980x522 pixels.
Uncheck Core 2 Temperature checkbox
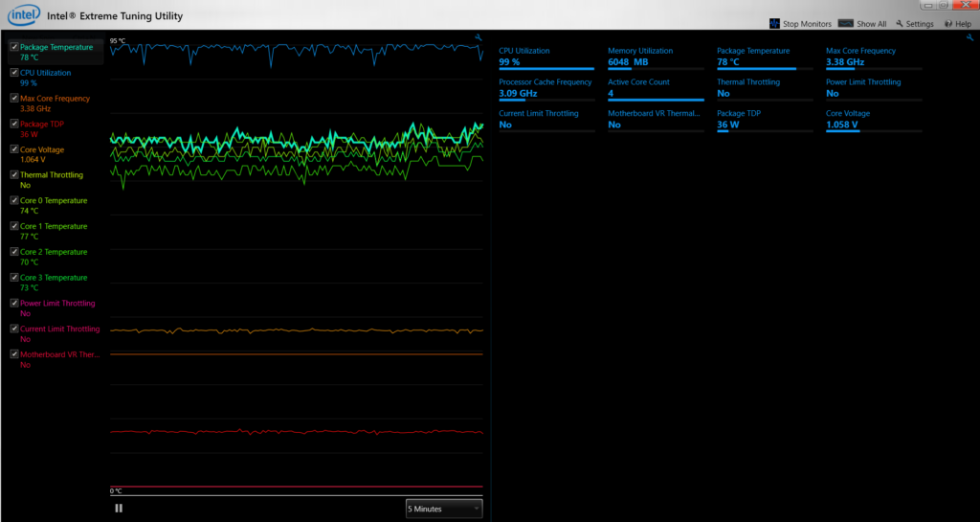point(14,252)
